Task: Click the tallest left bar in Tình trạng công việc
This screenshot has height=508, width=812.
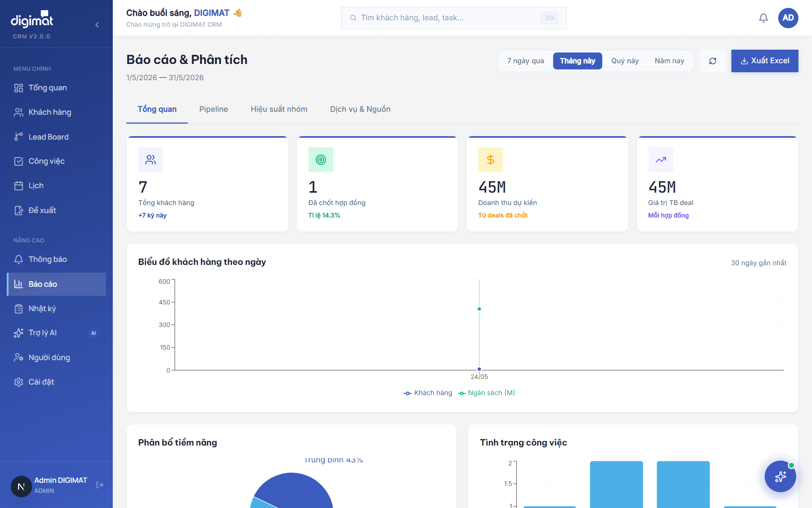Action: click(x=617, y=485)
